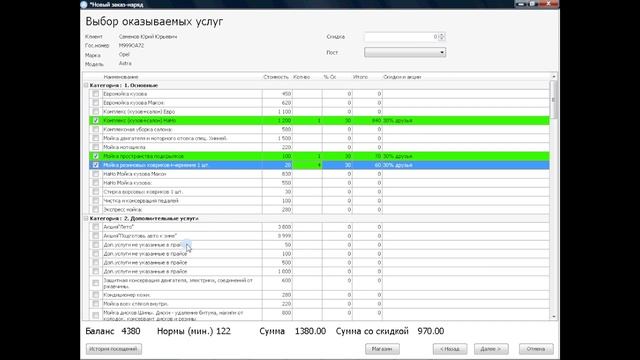This screenshot has width=640, height=360.
Task: Check the Доп. услуги checkbox priced 100
Action: click(x=96, y=254)
